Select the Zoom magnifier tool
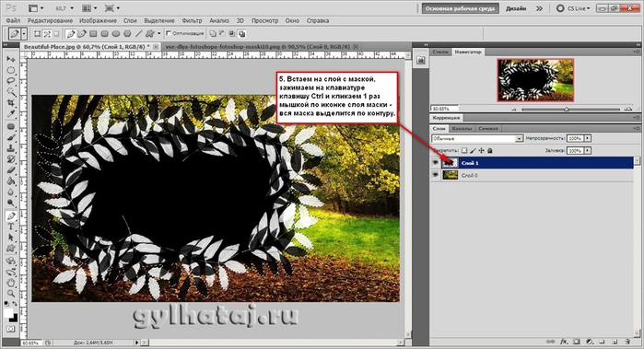This screenshot has height=349, width=644. [x=11, y=294]
